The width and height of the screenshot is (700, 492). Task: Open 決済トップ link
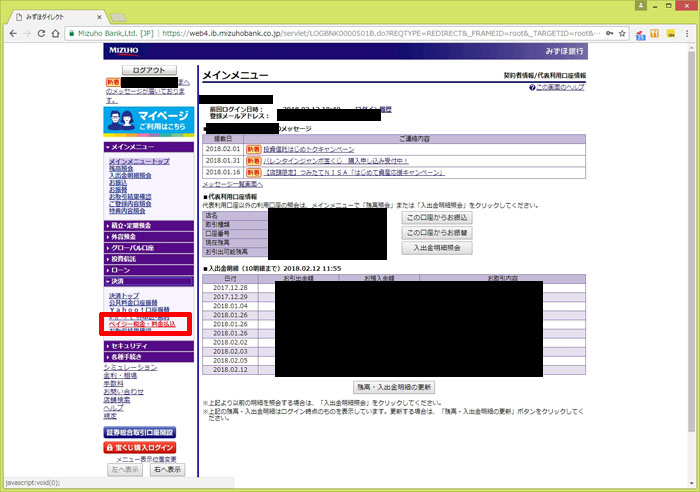coord(124,296)
